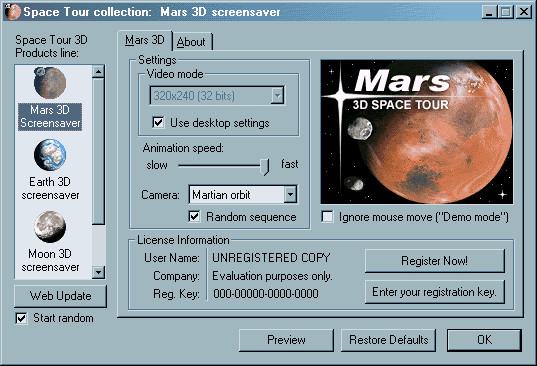
Task: Confirm with the OK button
Action: tap(484, 340)
